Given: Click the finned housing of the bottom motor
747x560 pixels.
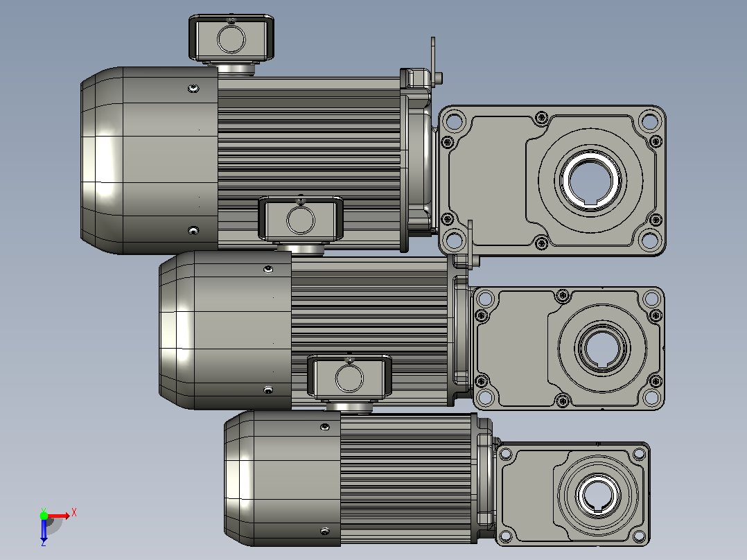Looking at the screenshot, I should click(406, 478).
